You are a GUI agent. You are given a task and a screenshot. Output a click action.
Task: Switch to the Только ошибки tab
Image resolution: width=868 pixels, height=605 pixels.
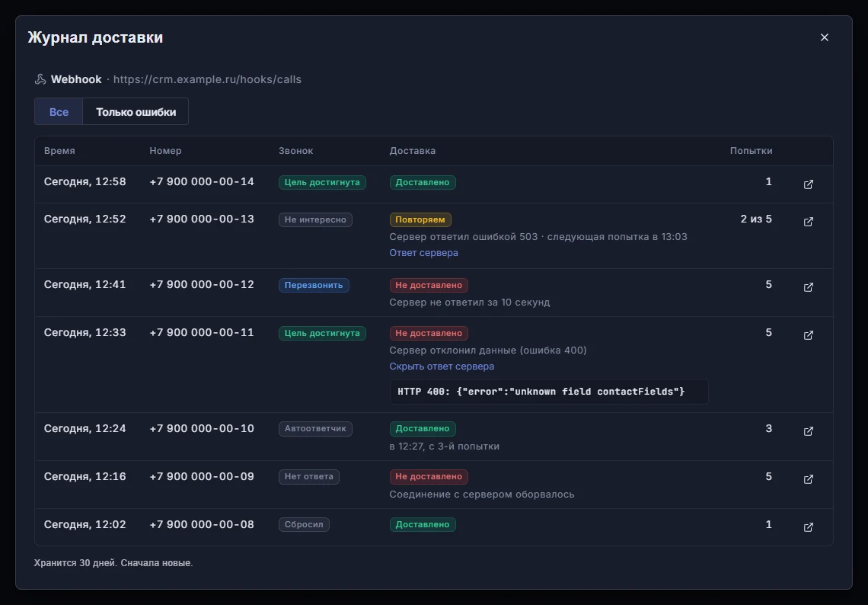click(136, 111)
